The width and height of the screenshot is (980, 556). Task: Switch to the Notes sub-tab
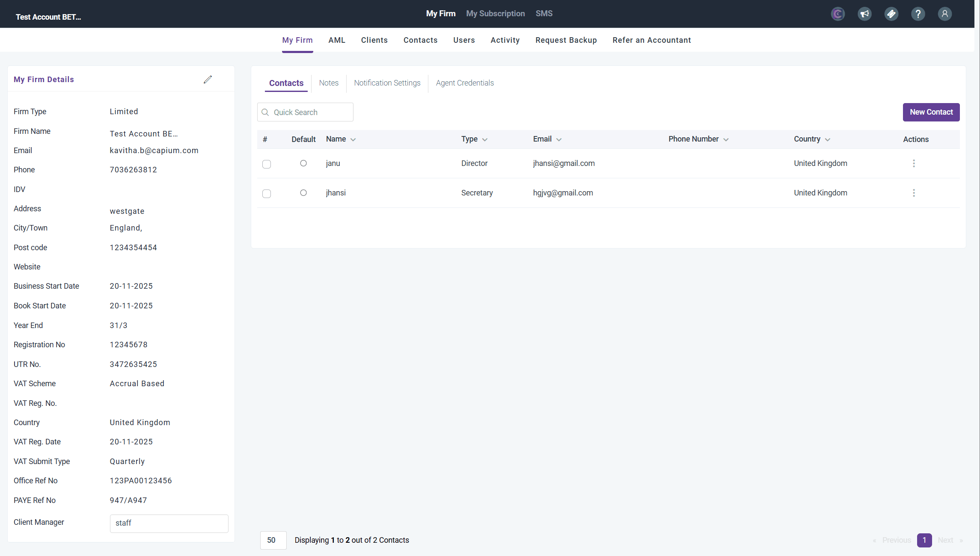329,83
